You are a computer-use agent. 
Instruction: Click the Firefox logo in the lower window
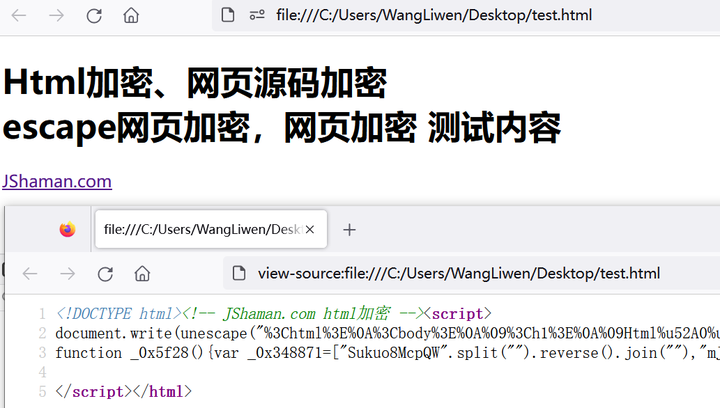(x=68, y=229)
